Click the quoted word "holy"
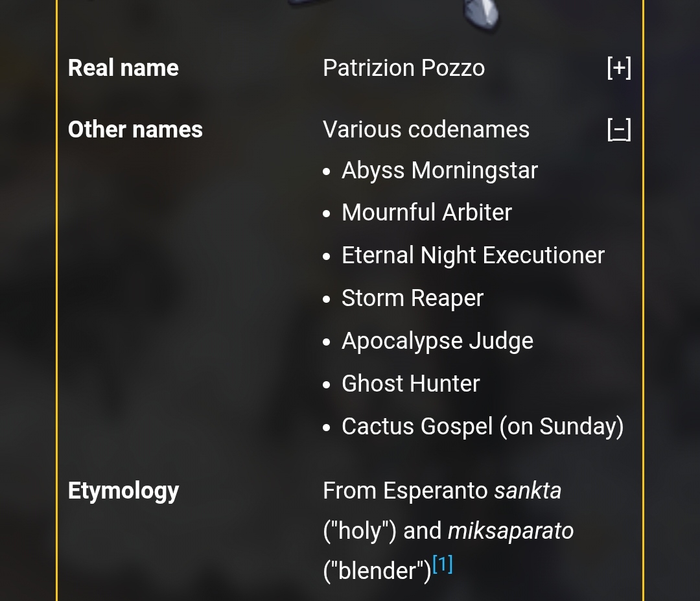This screenshot has width=700, height=601. coord(360,531)
